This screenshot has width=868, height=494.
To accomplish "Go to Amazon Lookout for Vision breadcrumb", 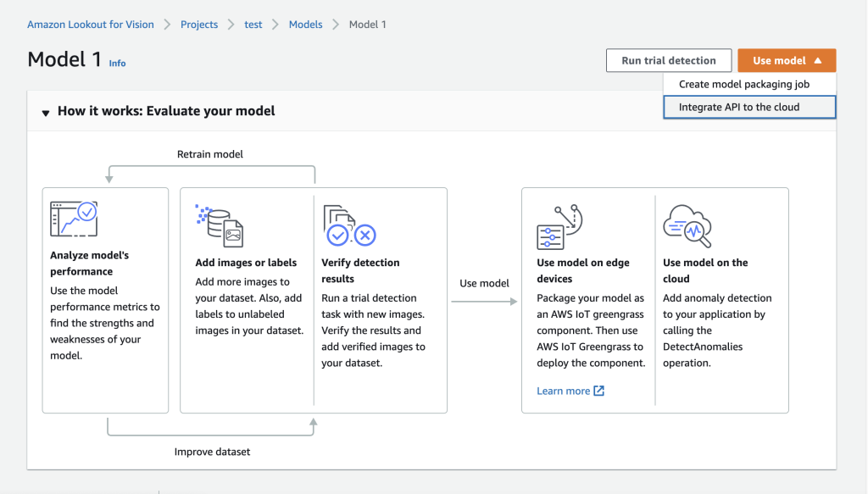I will click(x=91, y=25).
